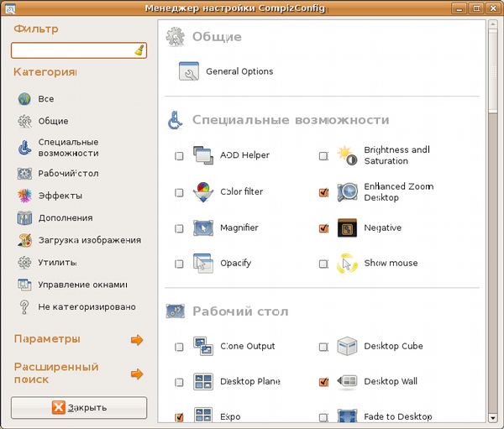Select the globe icon for Все category
504x429 pixels.
24,99
